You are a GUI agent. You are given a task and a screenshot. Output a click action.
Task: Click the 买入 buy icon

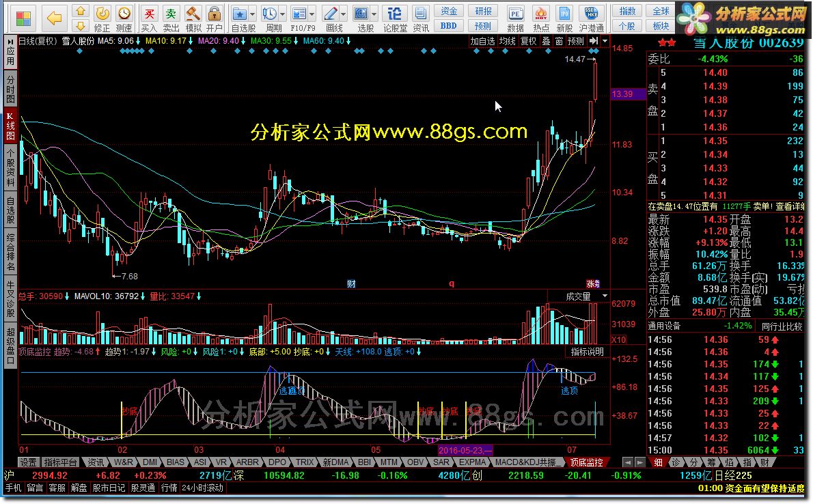pos(149,18)
